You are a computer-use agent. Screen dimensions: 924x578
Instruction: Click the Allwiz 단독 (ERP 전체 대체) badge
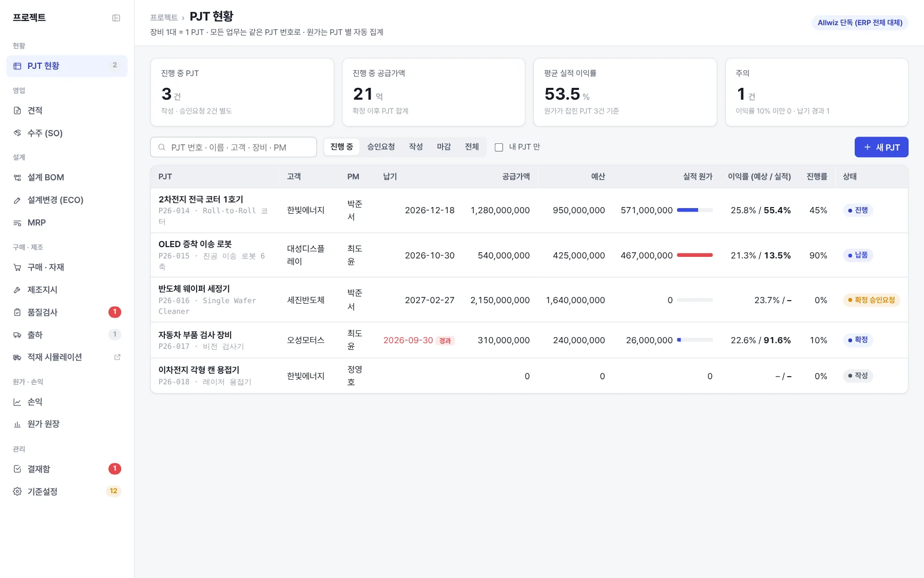pos(860,23)
